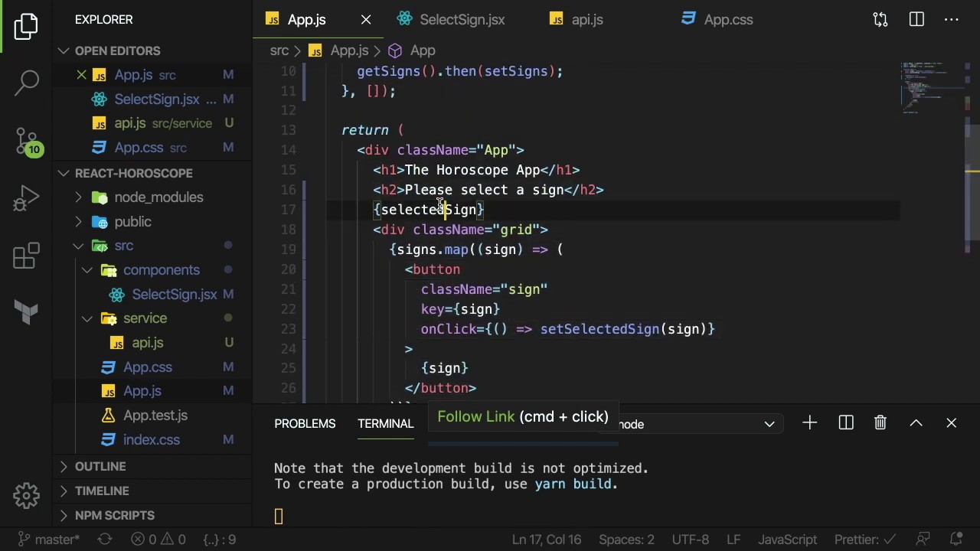Click the src breadcrumb segment
The height and width of the screenshot is (551, 980).
tap(279, 51)
